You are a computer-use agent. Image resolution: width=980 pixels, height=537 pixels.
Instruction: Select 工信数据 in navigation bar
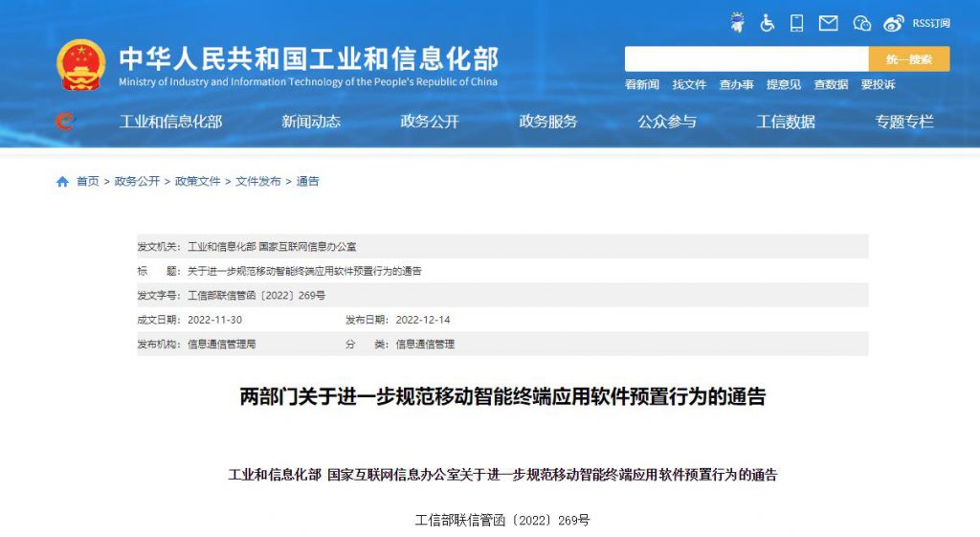(786, 122)
